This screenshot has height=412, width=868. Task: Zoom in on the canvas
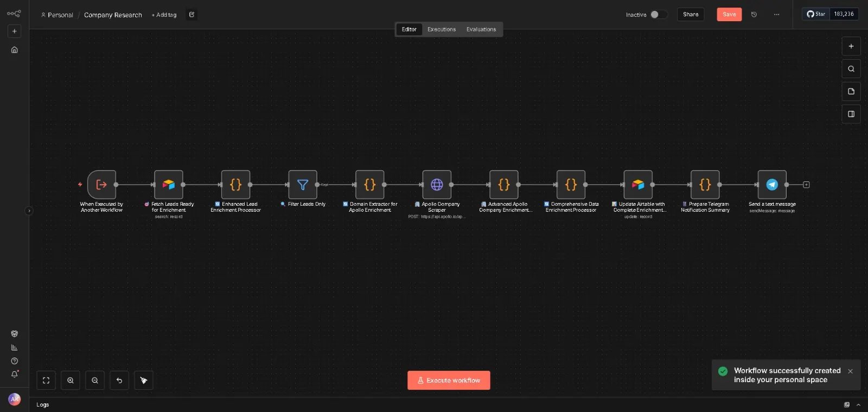click(71, 381)
